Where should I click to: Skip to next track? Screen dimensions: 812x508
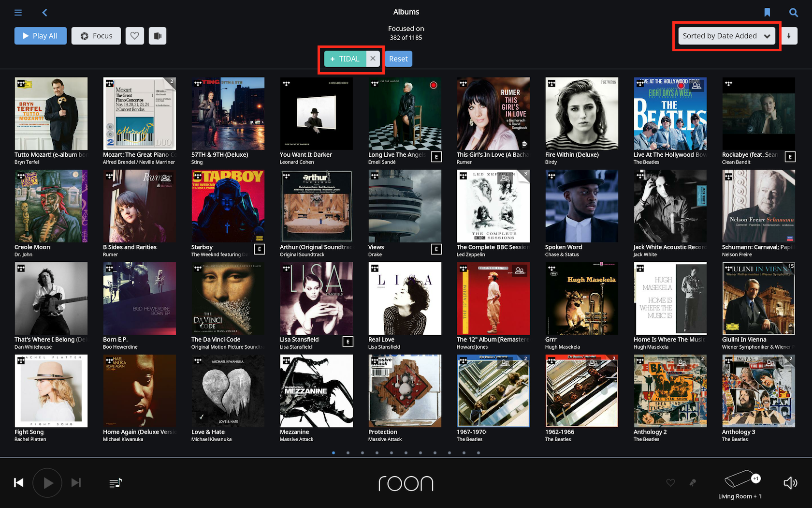point(76,483)
